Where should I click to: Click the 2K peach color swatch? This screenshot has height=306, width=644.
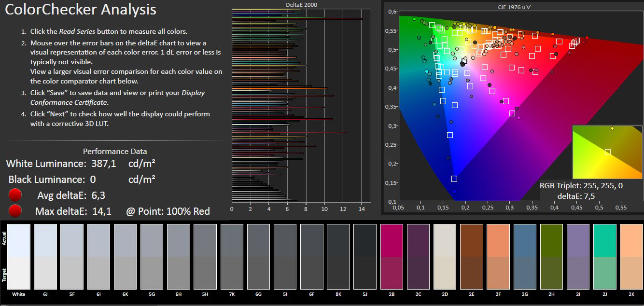tap(631, 256)
